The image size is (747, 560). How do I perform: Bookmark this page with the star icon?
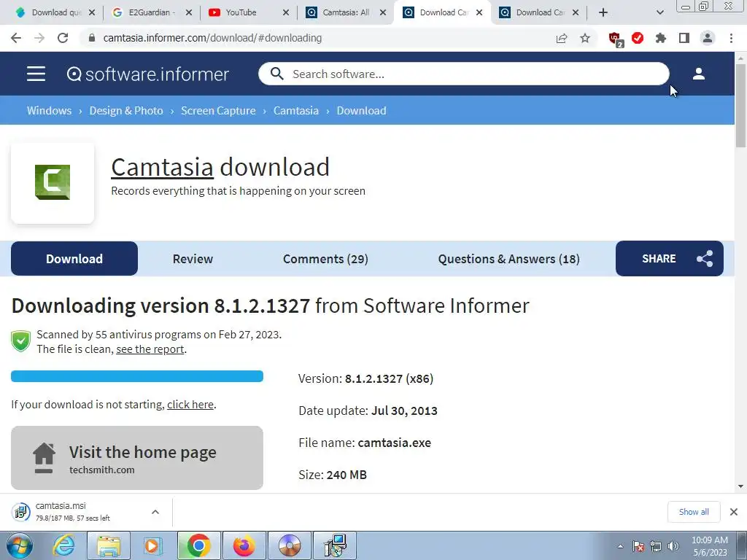pyautogui.click(x=585, y=38)
